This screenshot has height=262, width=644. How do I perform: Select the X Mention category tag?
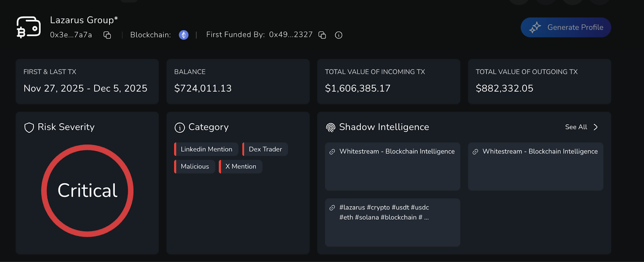pyautogui.click(x=241, y=166)
